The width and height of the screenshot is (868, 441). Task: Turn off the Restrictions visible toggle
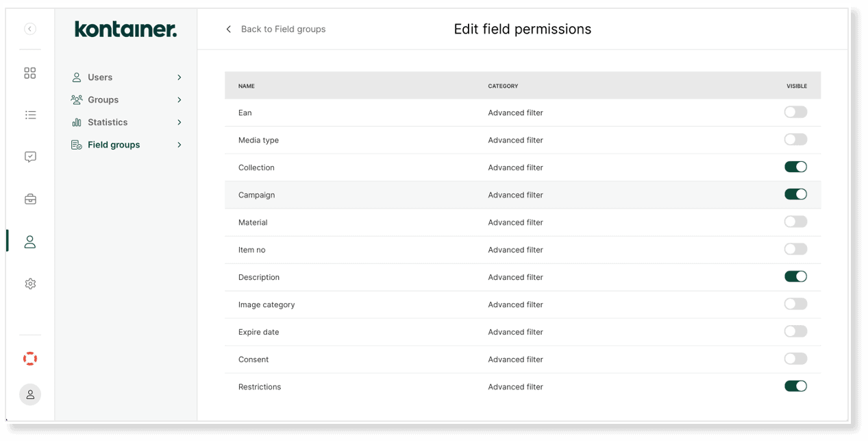[795, 386]
